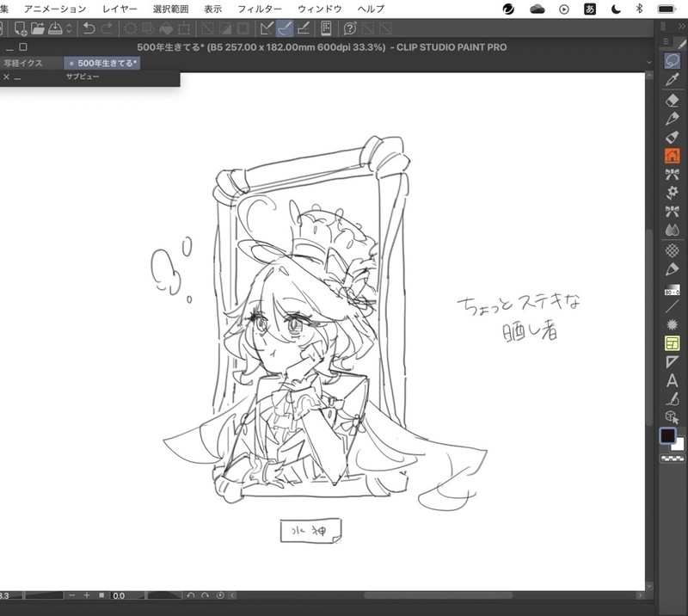Click the Scale/Rotate transform icon
Image resolution: width=688 pixels, height=616 pixels.
[x=184, y=29]
